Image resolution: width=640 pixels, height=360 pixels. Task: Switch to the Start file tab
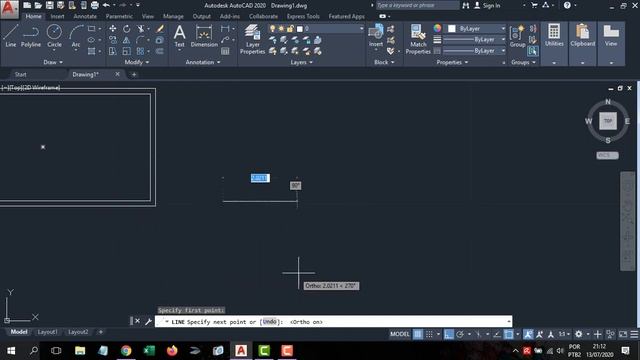point(20,74)
